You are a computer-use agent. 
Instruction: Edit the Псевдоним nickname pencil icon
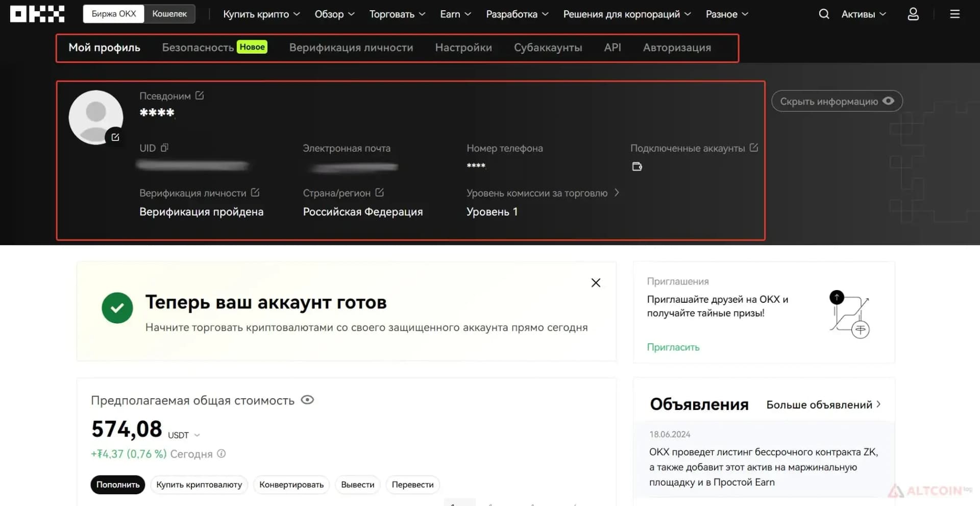[200, 95]
